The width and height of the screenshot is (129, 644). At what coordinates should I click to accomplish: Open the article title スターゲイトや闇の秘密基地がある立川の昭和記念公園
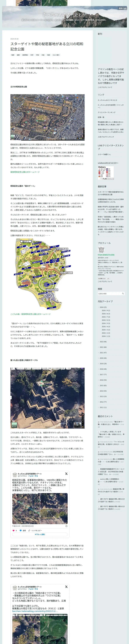click(47, 46)
